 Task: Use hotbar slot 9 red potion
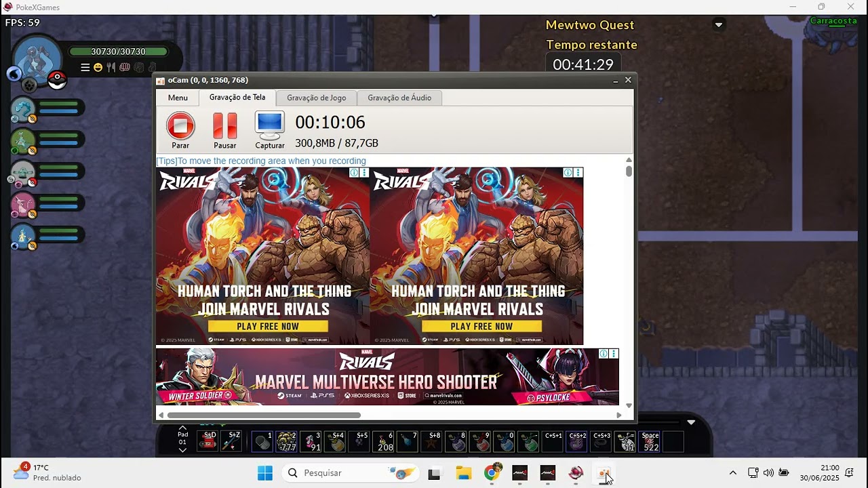click(481, 441)
